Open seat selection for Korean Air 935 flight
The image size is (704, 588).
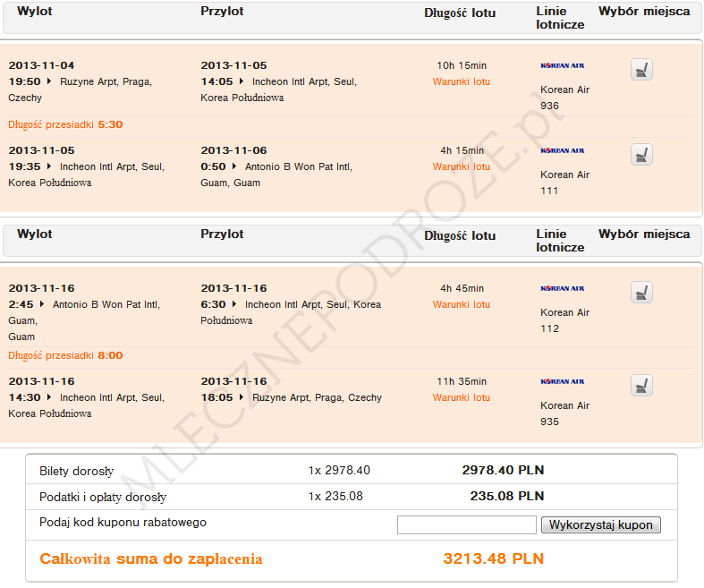coord(641,386)
